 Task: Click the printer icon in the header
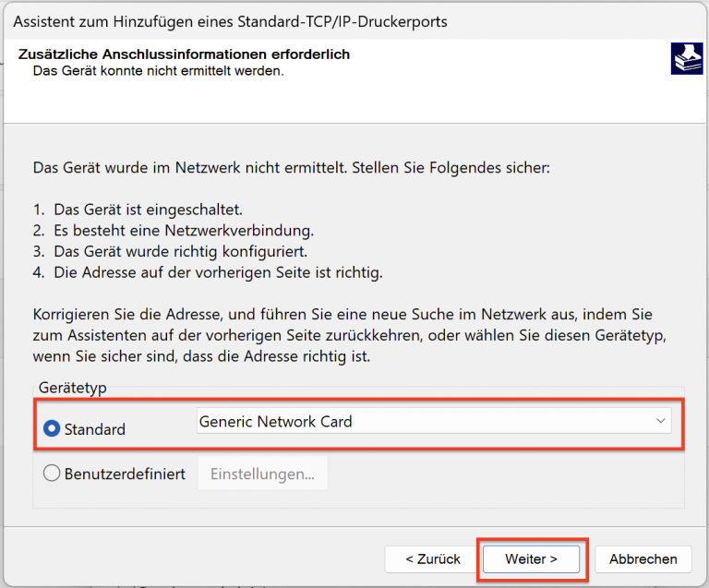[x=686, y=58]
